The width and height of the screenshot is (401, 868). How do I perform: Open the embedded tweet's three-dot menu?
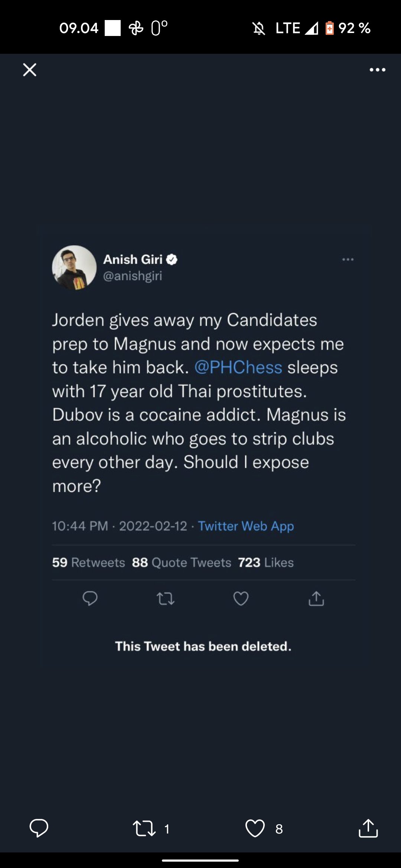pos(348,259)
